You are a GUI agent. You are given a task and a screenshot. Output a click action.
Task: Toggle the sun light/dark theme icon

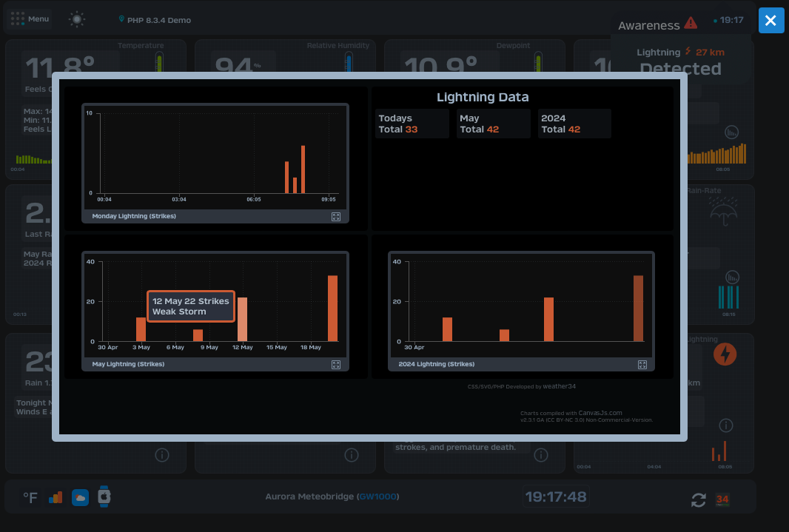pyautogui.click(x=77, y=20)
